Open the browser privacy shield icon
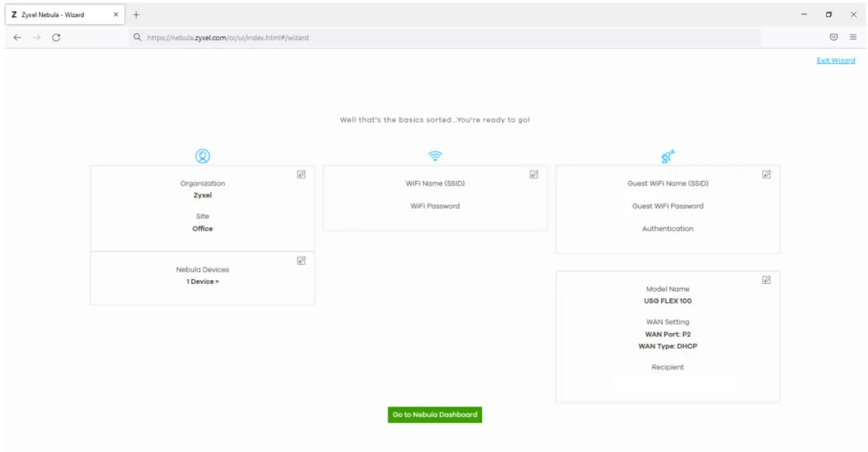868x452 pixels. pyautogui.click(x=834, y=37)
